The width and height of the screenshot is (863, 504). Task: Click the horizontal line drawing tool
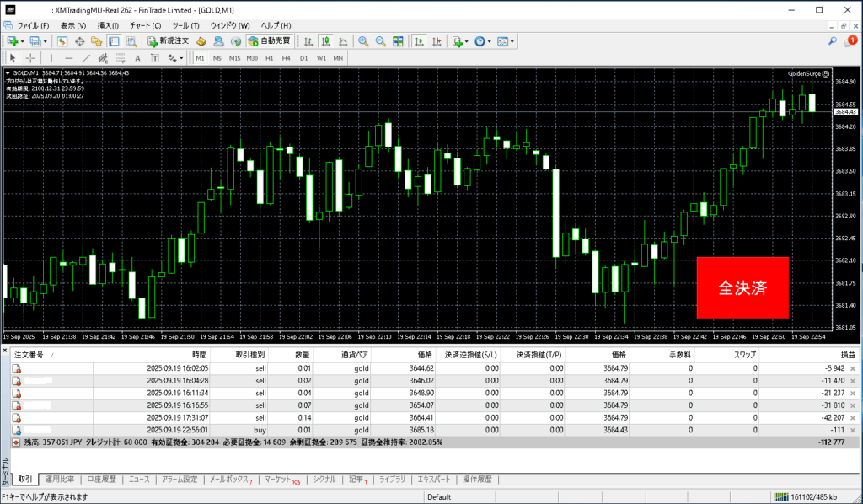point(69,58)
